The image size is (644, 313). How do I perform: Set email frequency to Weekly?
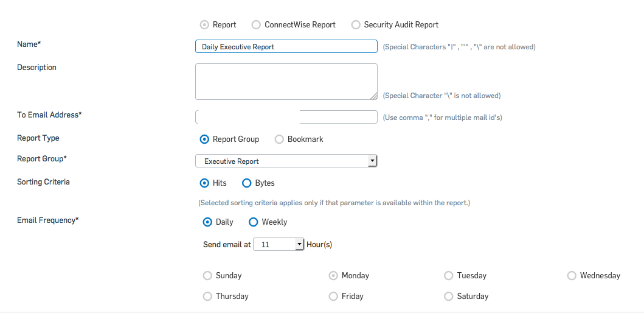(254, 222)
